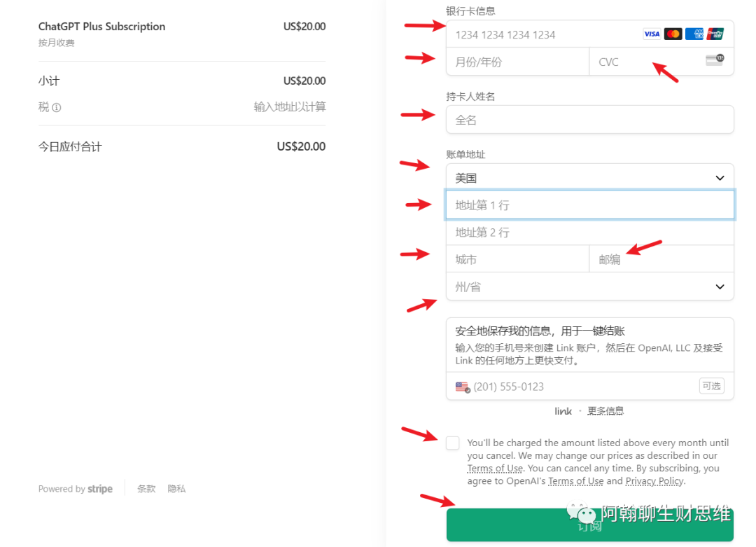756x547 pixels.
Task: Open the Privacy Policy link
Action: pyautogui.click(x=654, y=481)
